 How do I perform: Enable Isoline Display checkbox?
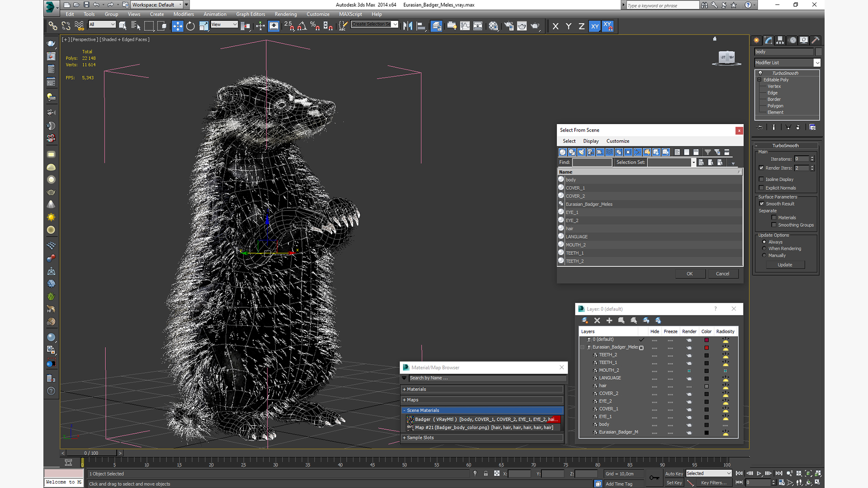tap(761, 179)
